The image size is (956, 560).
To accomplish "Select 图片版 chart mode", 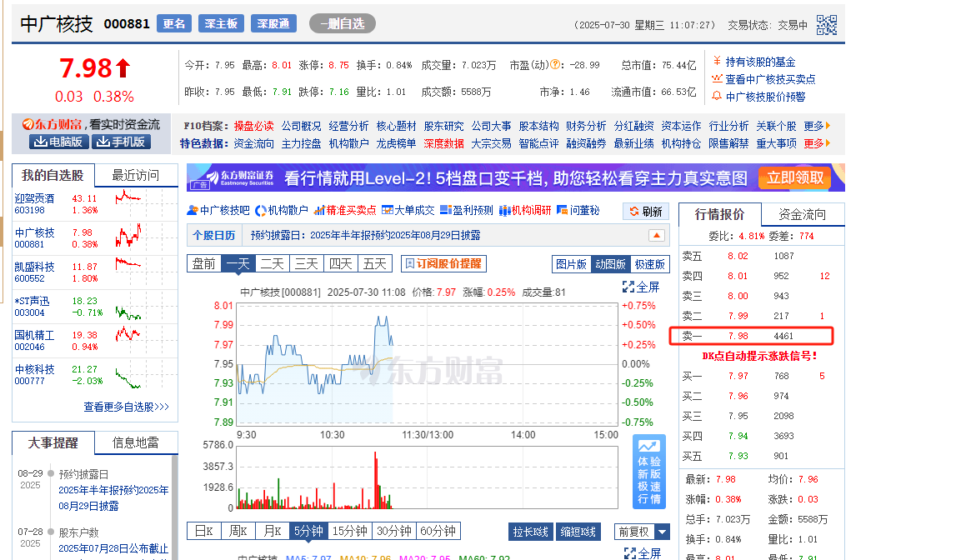I will pos(571,264).
